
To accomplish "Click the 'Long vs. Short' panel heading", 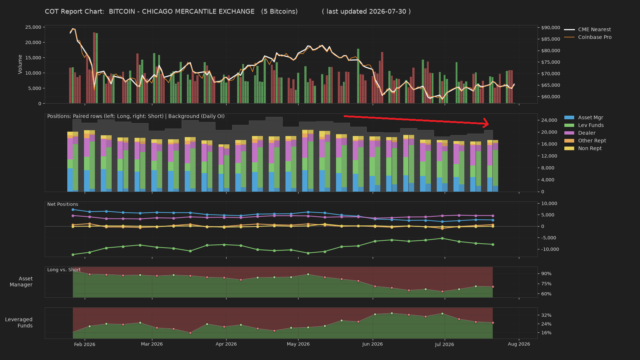I will (64, 270).
